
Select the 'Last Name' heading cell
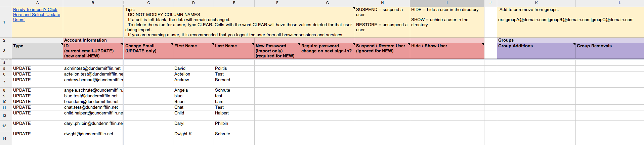[234, 51]
